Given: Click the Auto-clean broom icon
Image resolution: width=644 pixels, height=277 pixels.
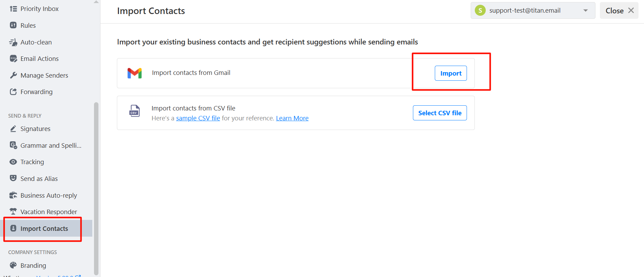Looking at the screenshot, I should (x=13, y=42).
